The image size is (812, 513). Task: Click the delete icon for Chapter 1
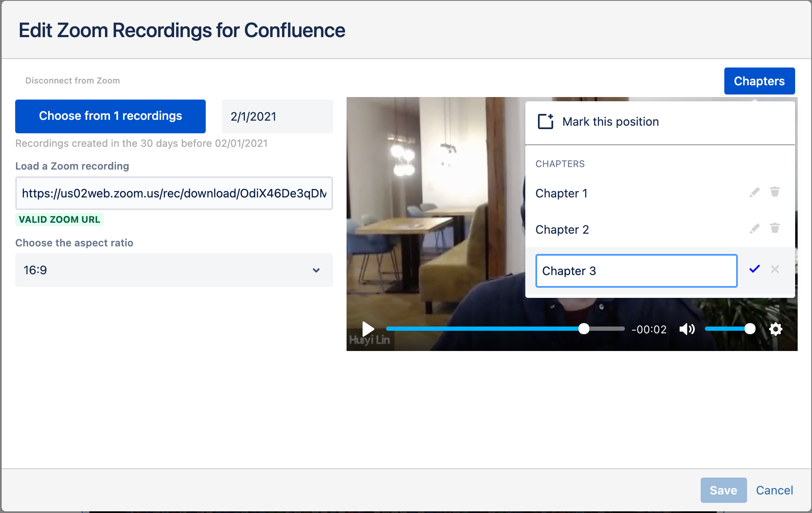775,192
